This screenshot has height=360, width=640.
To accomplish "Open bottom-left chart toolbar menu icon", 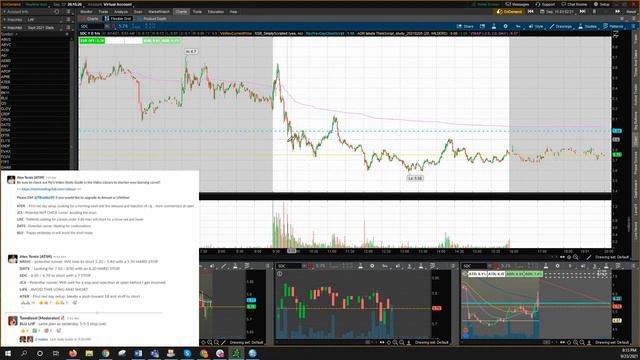I will [x=267, y=266].
